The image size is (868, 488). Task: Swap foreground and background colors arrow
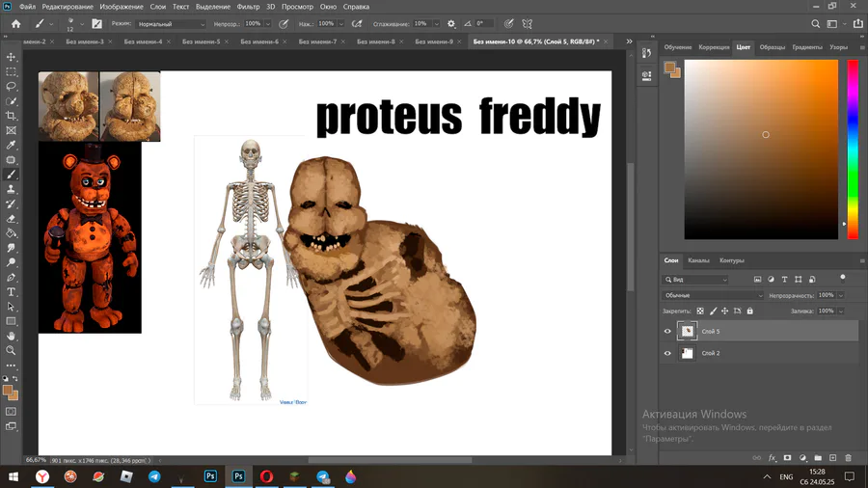point(15,378)
